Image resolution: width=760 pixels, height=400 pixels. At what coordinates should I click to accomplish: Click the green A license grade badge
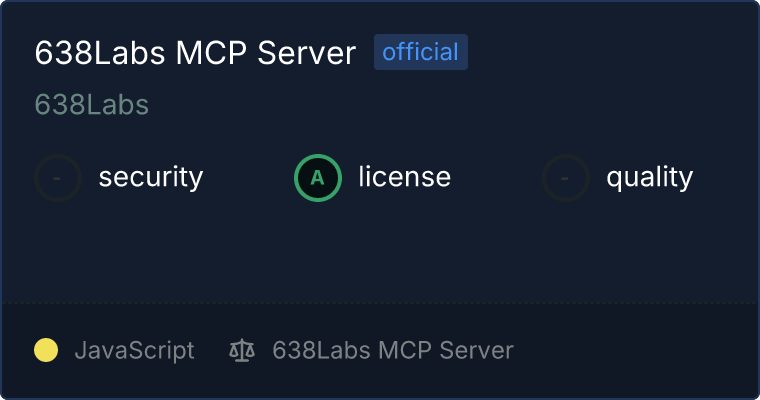(318, 178)
